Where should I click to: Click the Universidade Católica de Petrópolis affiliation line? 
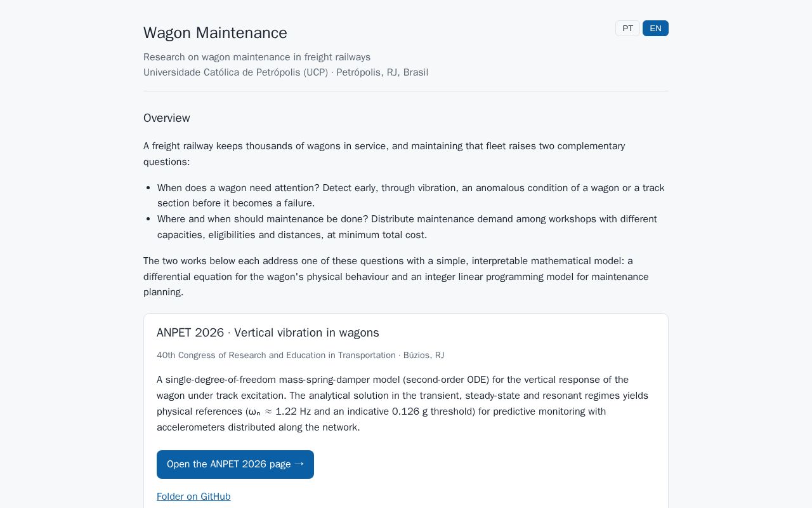[285, 72]
